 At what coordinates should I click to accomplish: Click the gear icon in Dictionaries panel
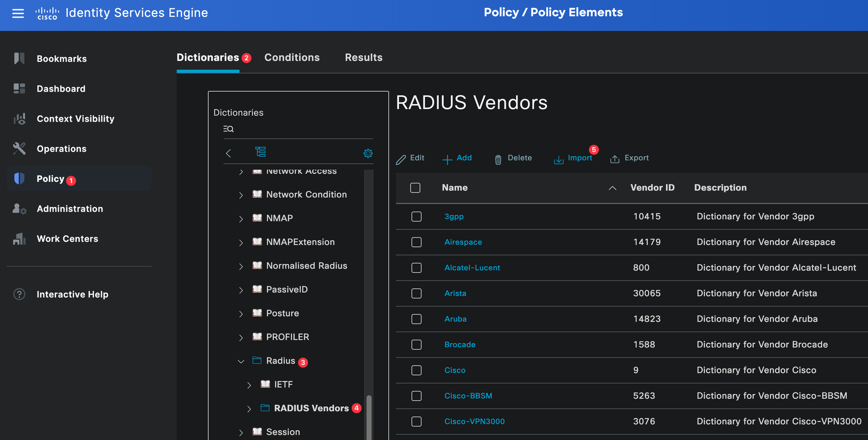[x=368, y=153]
